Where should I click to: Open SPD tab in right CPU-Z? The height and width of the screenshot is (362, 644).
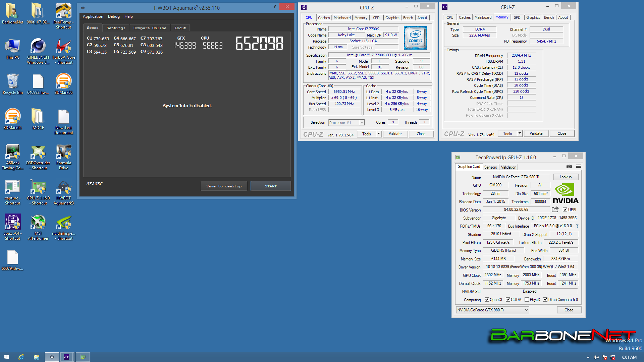click(517, 17)
